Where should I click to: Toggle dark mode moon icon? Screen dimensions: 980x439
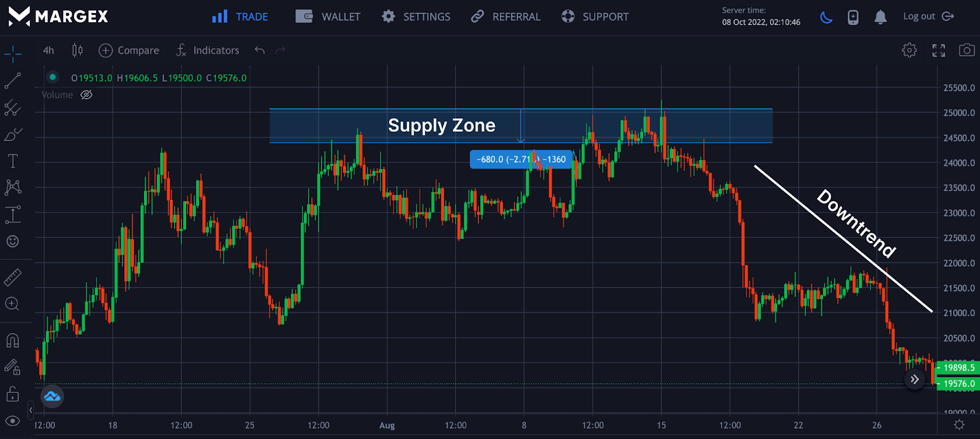pos(826,17)
